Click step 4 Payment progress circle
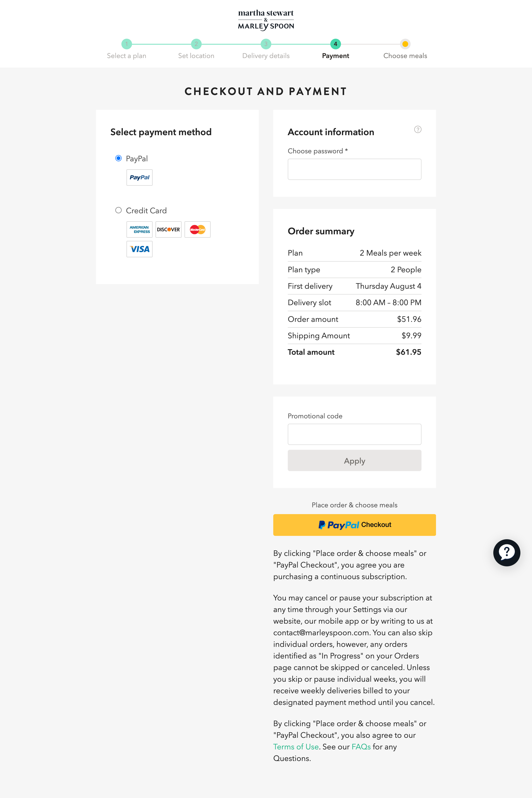 [335, 44]
